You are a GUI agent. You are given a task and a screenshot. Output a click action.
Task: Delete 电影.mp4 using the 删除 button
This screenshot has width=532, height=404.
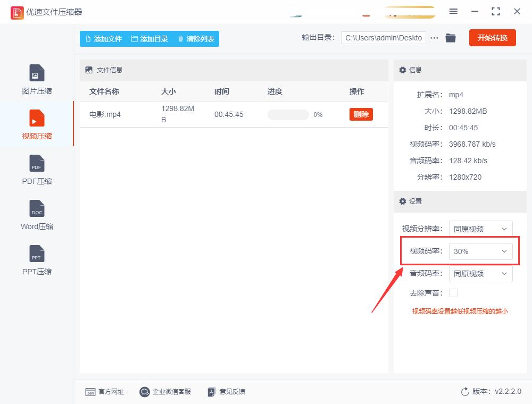361,114
